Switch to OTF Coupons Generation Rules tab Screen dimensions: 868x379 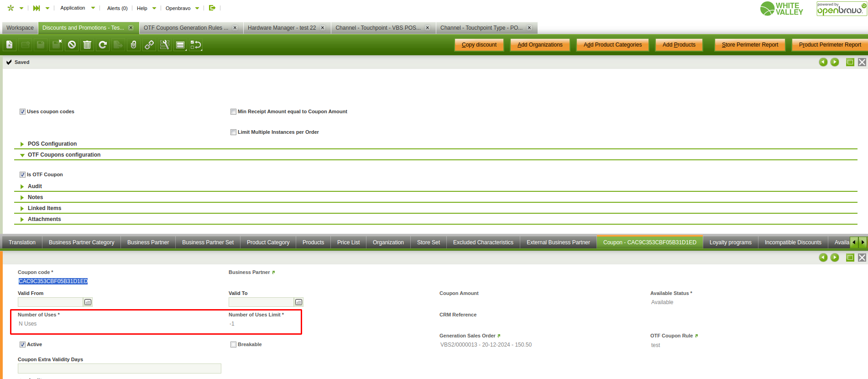[x=186, y=28]
